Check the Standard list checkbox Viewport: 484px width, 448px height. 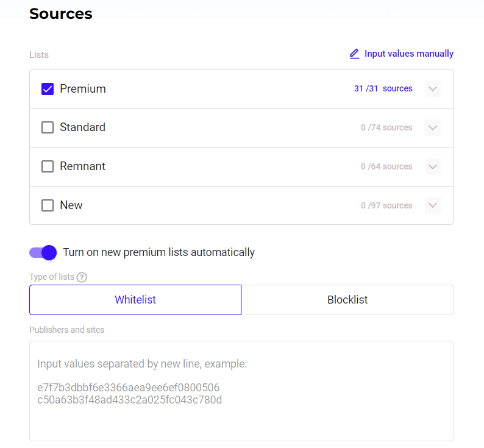click(x=48, y=127)
